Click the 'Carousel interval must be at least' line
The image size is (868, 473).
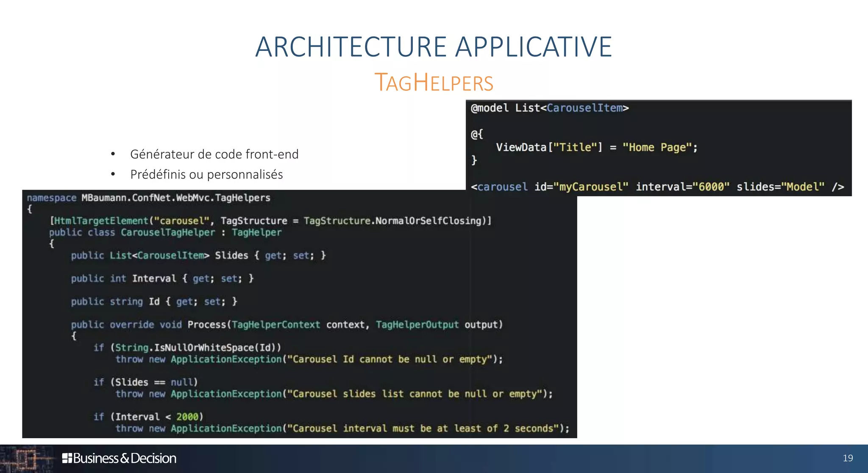342,428
